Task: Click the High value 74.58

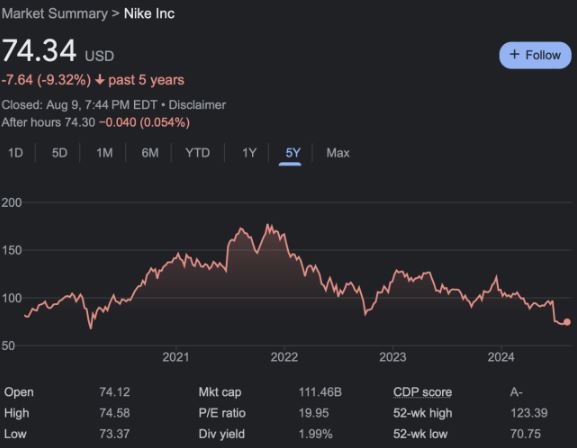Action: coord(114,413)
